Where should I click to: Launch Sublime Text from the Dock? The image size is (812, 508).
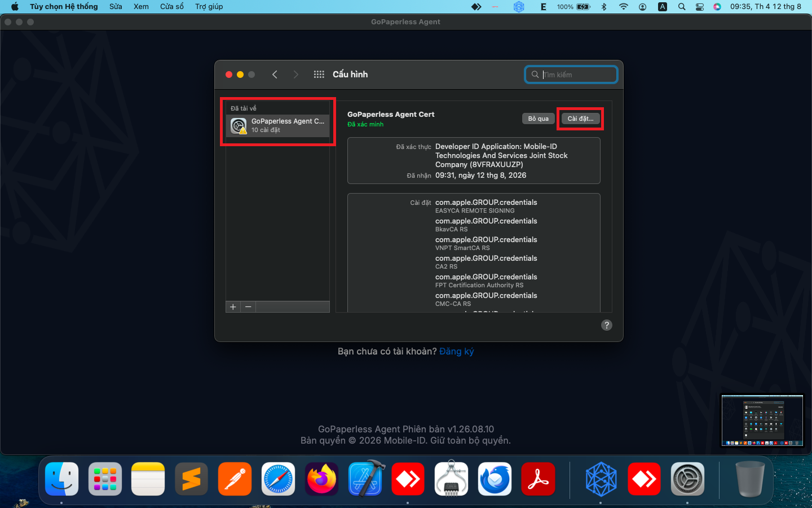point(192,480)
